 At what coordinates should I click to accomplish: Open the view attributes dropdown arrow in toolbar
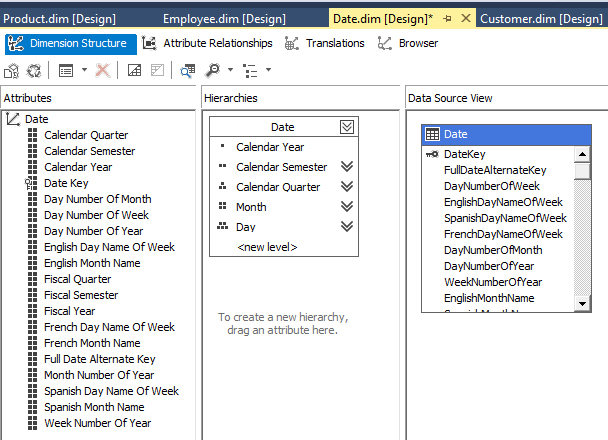[84, 70]
